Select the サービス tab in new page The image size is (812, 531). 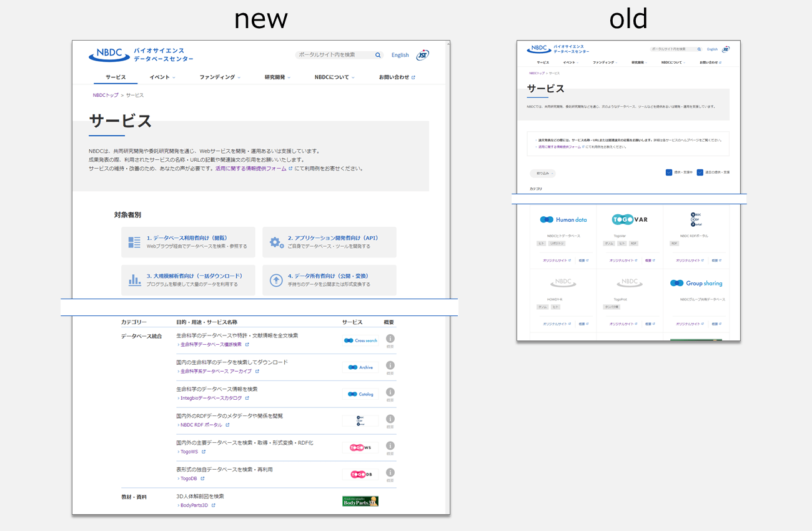click(116, 77)
